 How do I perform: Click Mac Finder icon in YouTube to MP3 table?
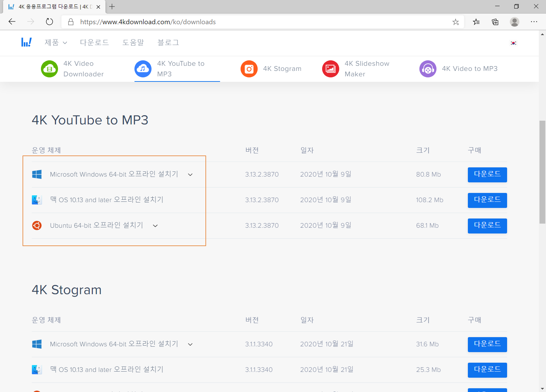coord(37,200)
